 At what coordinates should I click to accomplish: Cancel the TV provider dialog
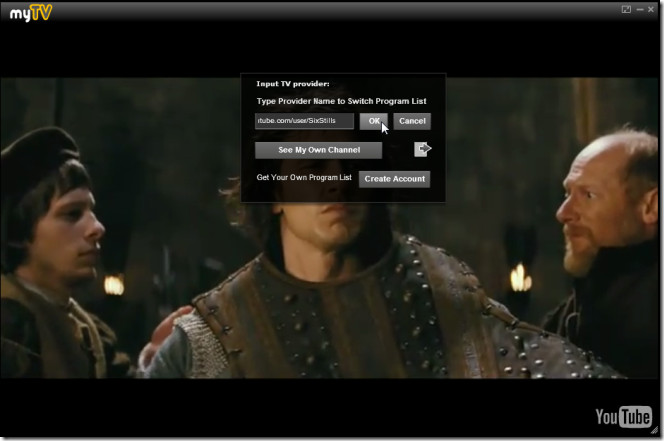tap(412, 121)
